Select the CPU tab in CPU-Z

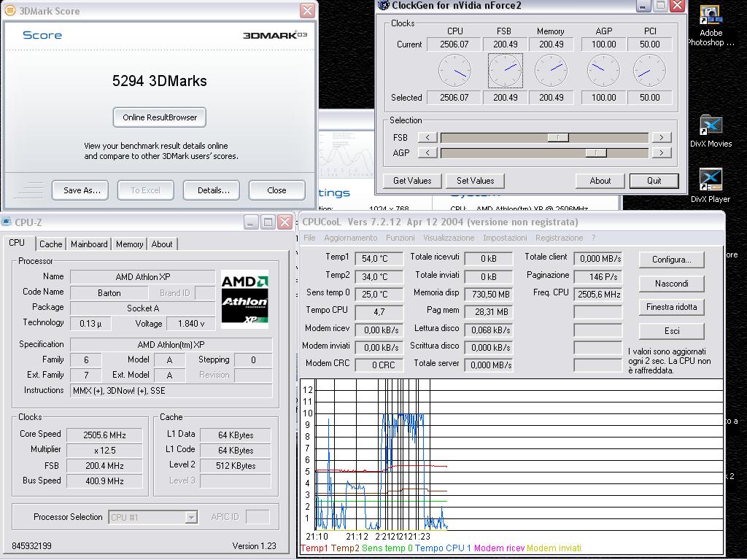point(18,243)
